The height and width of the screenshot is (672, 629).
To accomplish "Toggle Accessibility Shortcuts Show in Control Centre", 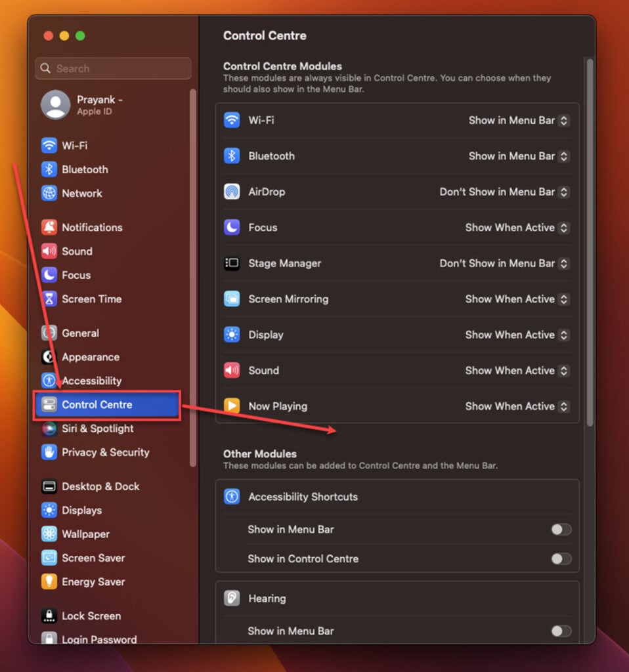I will point(561,559).
